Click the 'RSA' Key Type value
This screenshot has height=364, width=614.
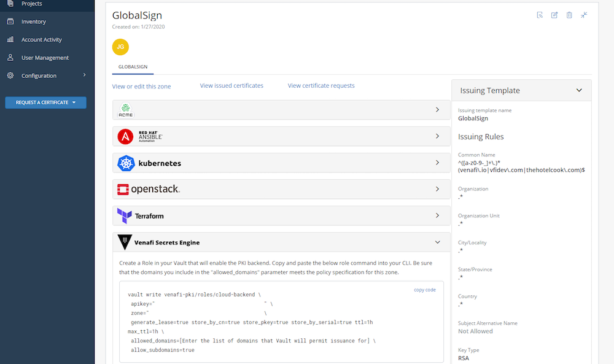464,358
